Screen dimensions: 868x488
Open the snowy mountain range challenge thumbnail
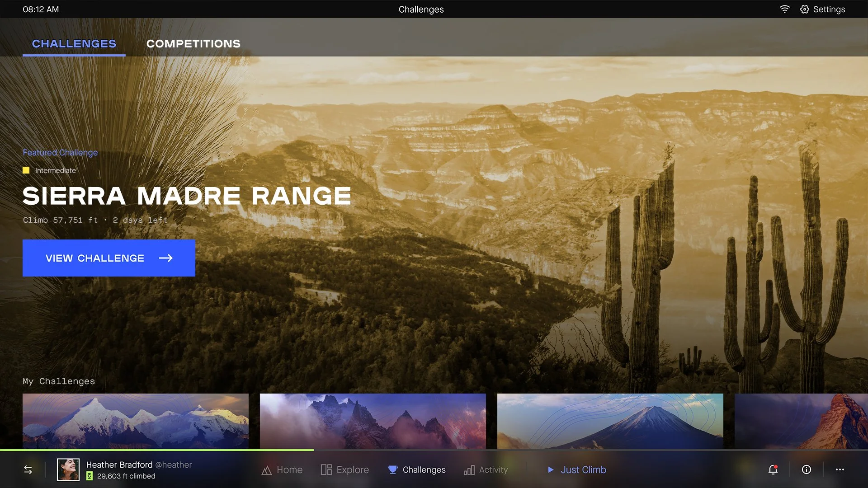tap(136, 421)
